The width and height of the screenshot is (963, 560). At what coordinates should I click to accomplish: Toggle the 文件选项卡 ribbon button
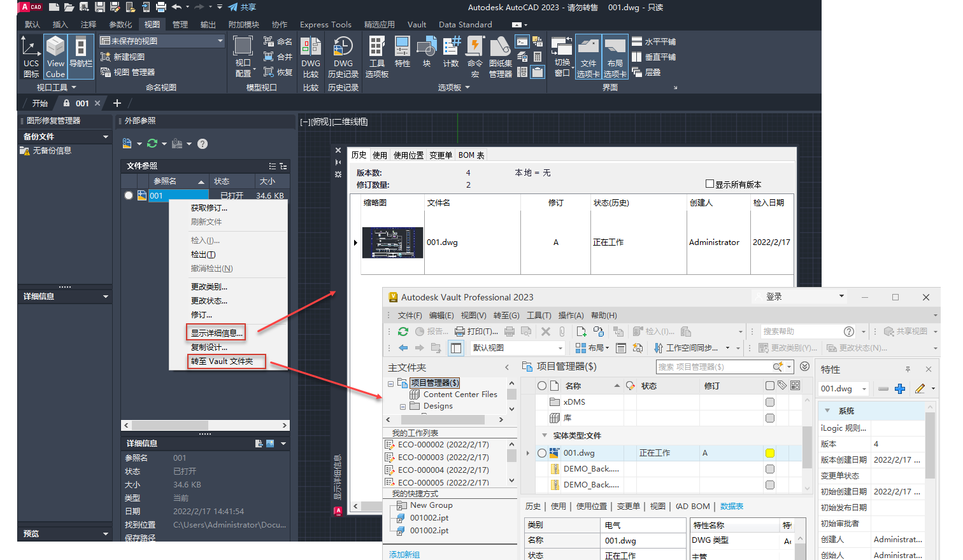[x=588, y=57]
